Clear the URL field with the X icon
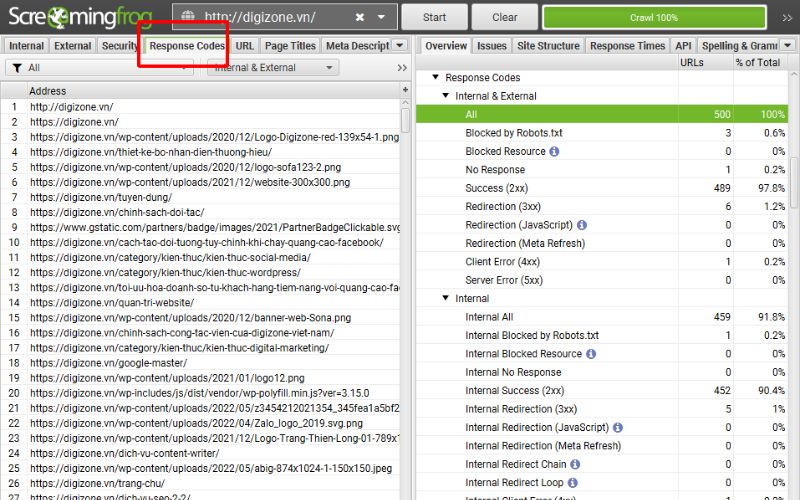This screenshot has width=800, height=500. pos(360,17)
